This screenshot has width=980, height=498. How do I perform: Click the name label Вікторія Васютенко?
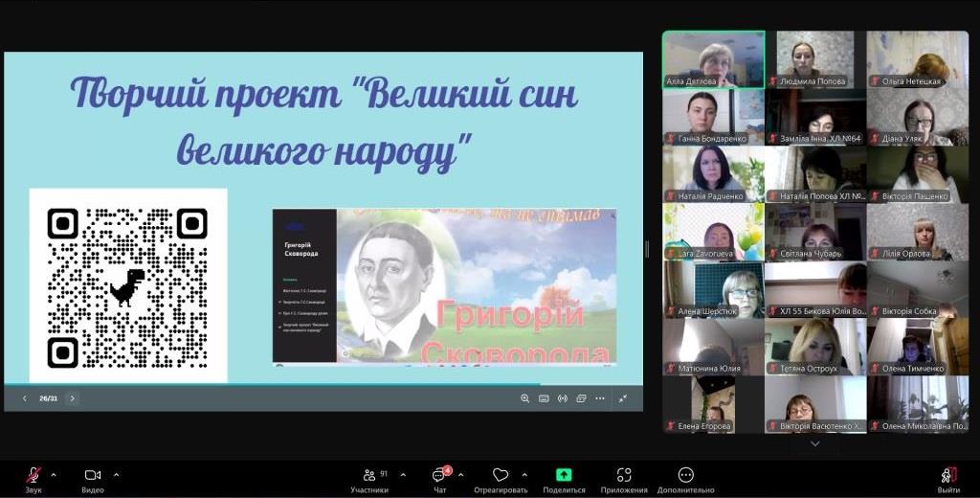click(x=822, y=427)
